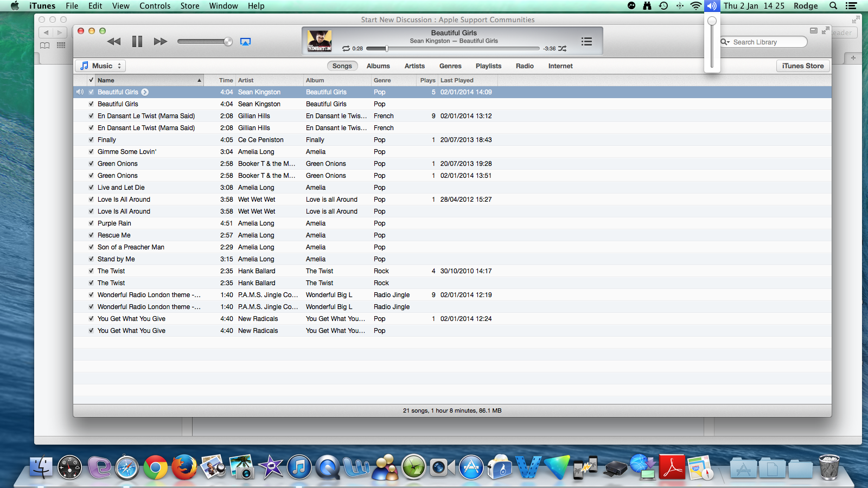Select the Hank Ballard artist cell played 30/10/2010
Viewport: 868px width, 488px height.
tap(270, 271)
